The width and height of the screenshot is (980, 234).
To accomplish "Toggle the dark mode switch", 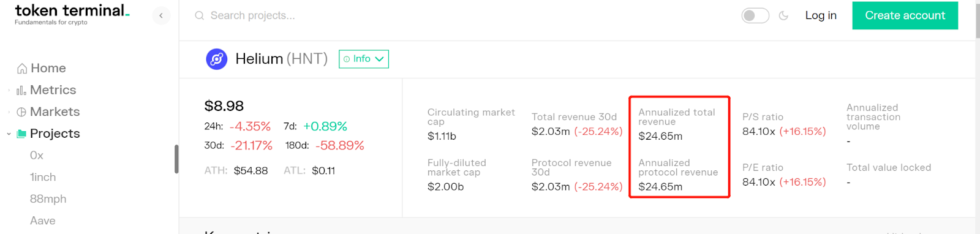I will pyautogui.click(x=755, y=16).
